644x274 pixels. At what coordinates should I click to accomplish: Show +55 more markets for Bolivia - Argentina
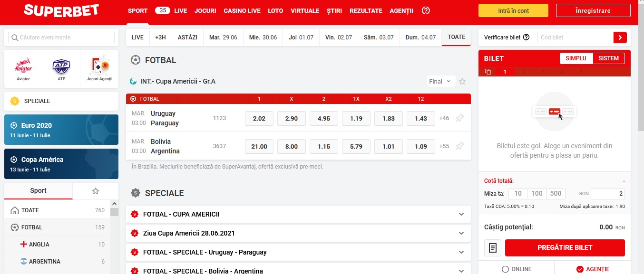(x=444, y=146)
